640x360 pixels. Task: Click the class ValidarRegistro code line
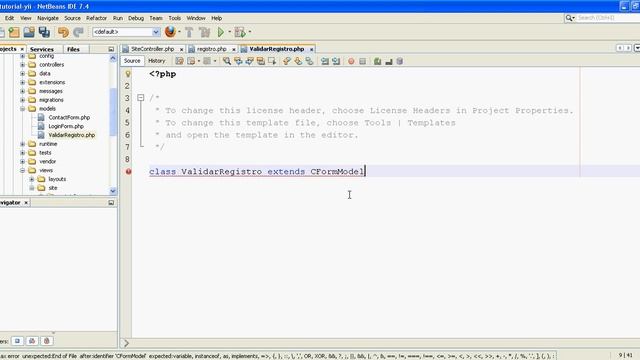point(256,171)
